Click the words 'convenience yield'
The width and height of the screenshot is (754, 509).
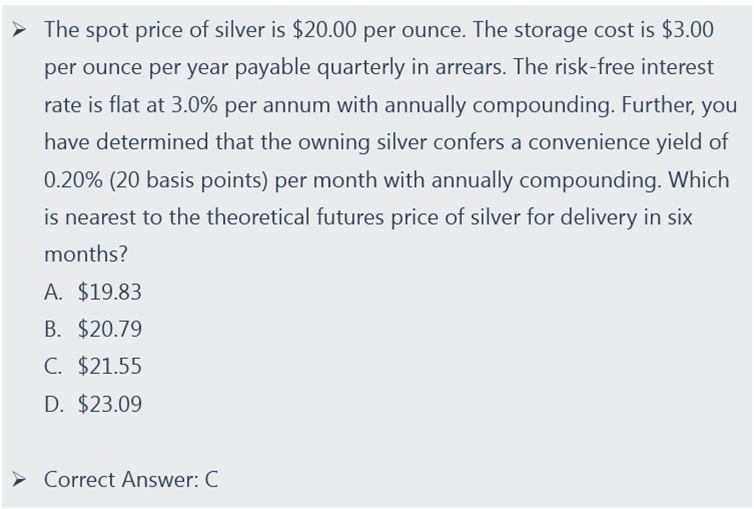(x=628, y=143)
